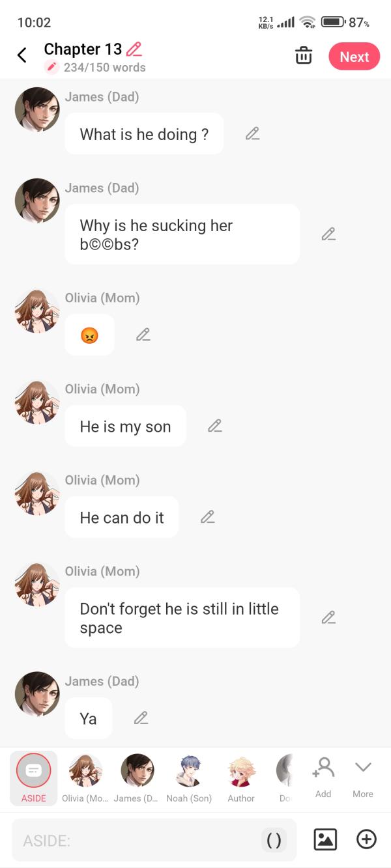Delete the chapter using the trash icon

[304, 56]
